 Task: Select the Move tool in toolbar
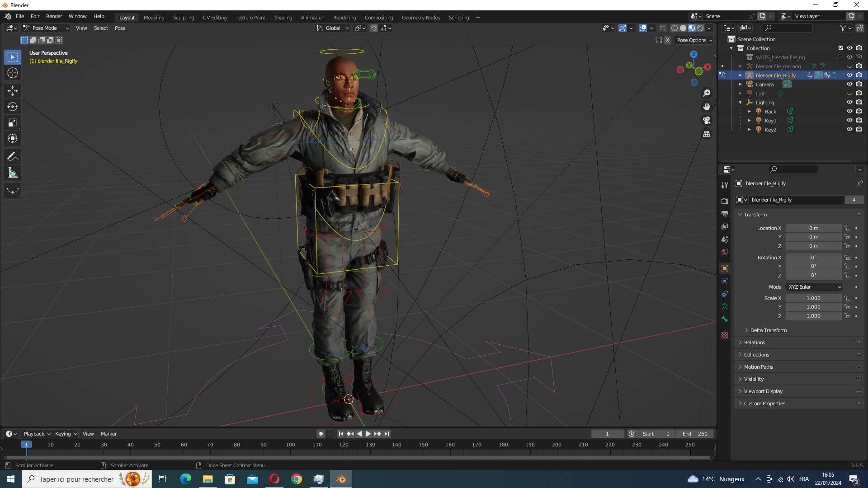tap(12, 91)
